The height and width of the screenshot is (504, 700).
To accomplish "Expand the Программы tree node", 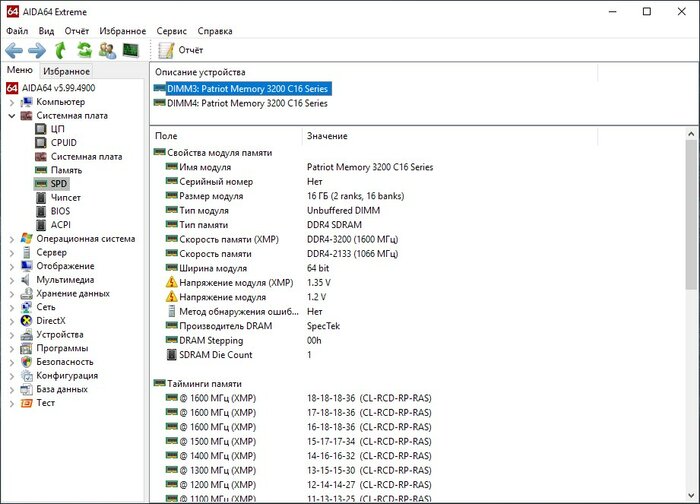I will coord(12,349).
